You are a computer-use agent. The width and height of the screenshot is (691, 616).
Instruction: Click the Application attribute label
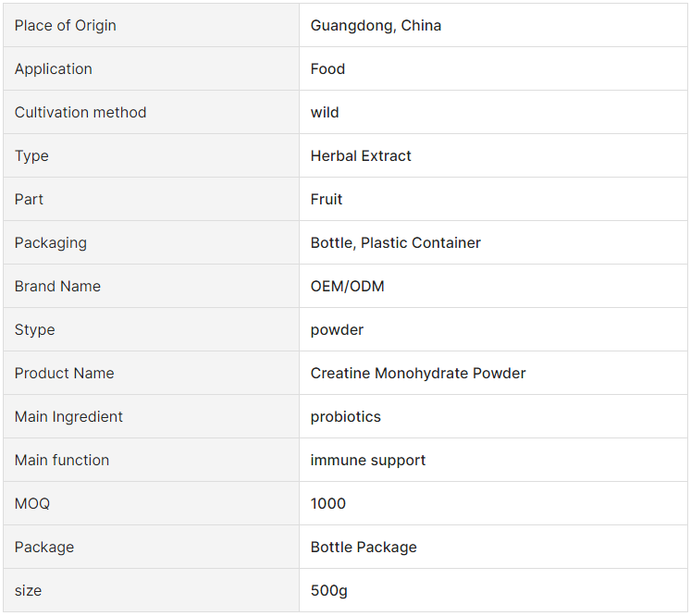[x=54, y=69]
